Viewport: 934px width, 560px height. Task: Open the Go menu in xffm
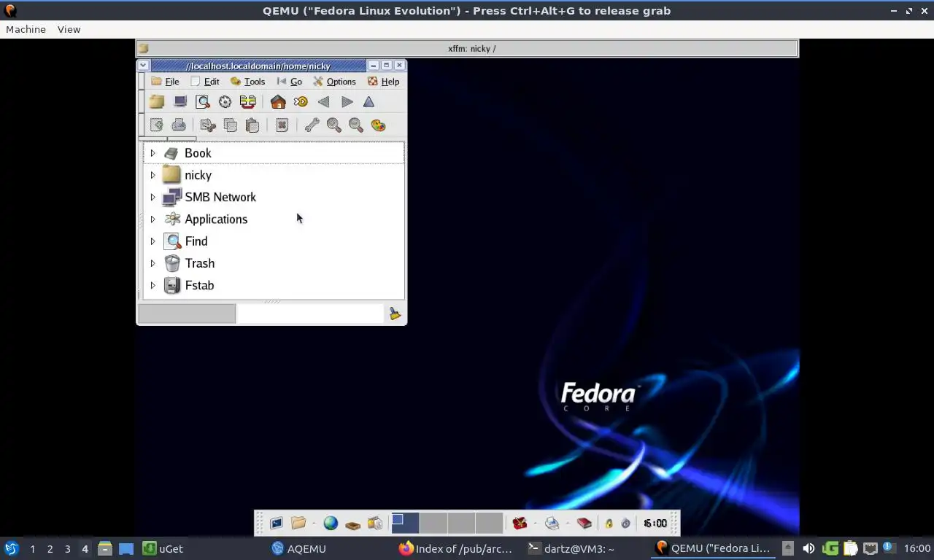[290, 82]
